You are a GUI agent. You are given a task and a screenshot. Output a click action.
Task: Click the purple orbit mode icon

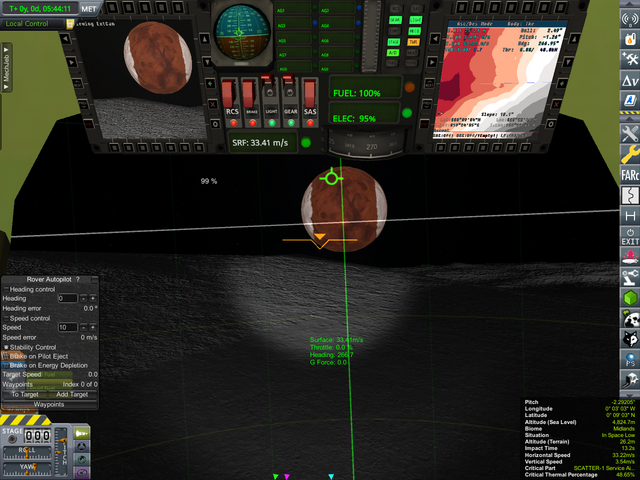click(82, 473)
